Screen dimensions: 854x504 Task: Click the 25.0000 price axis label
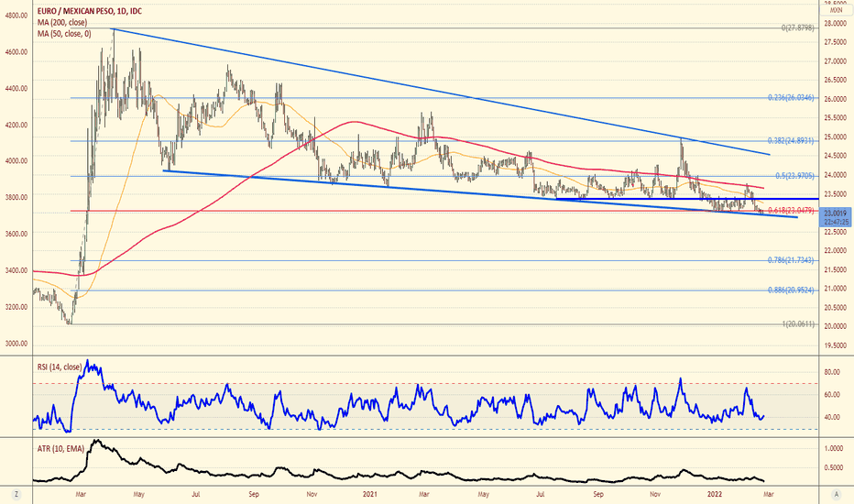[836, 137]
